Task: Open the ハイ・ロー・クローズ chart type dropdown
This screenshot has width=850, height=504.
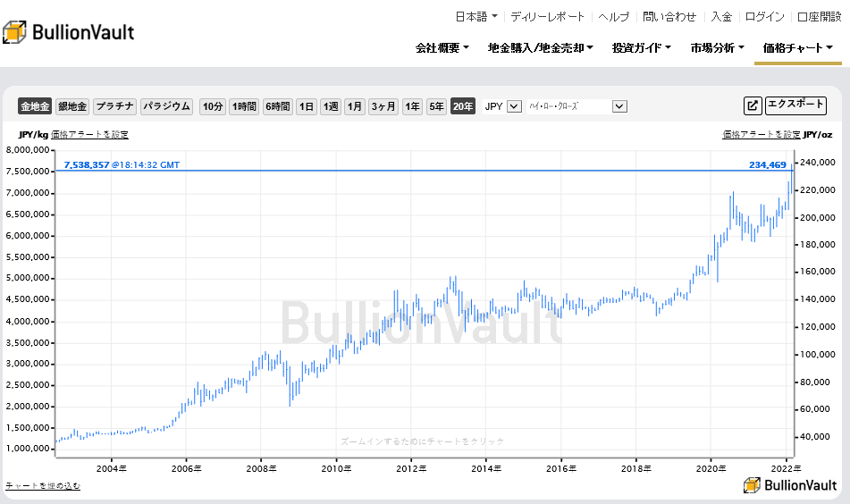Action: [x=577, y=106]
